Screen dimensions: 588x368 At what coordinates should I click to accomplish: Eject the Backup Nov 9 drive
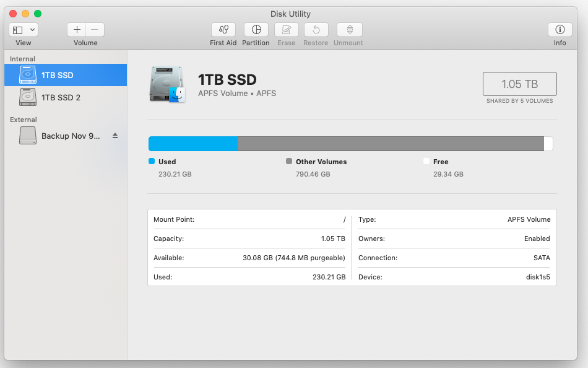pos(115,136)
